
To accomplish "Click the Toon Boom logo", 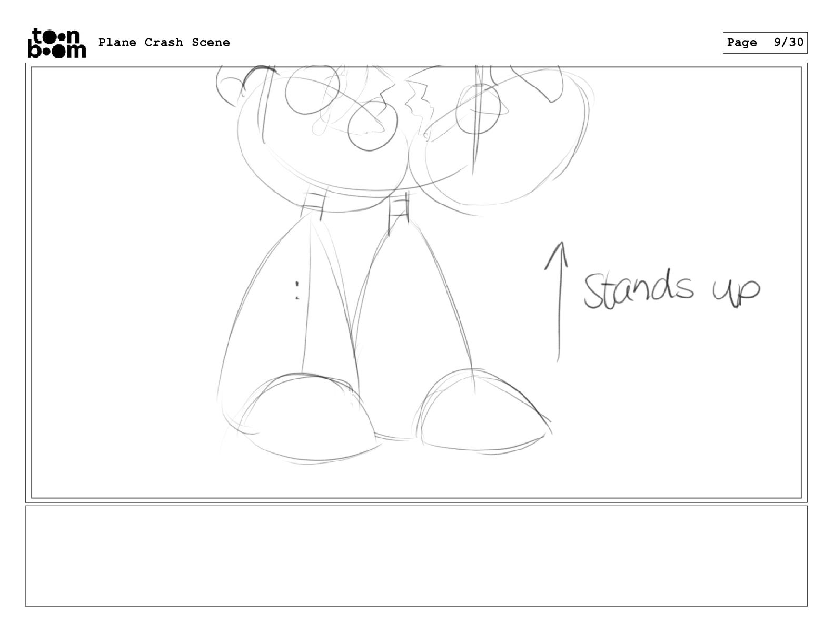I will pos(56,43).
